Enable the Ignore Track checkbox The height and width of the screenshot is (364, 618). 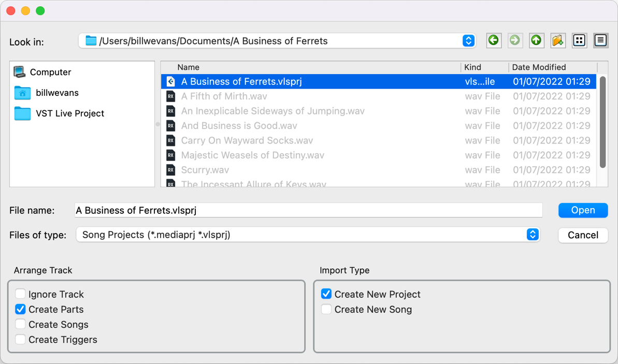click(x=20, y=294)
